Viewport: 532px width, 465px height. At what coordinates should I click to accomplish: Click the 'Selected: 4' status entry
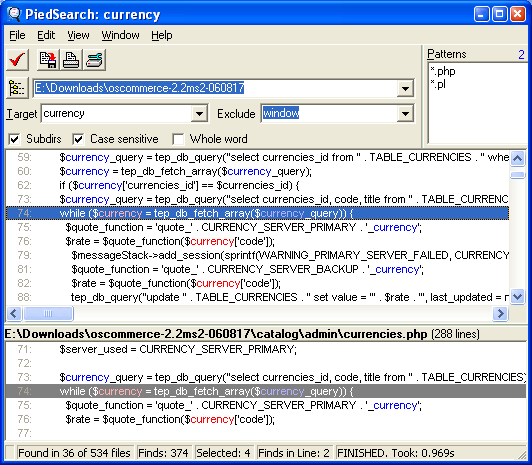224,453
